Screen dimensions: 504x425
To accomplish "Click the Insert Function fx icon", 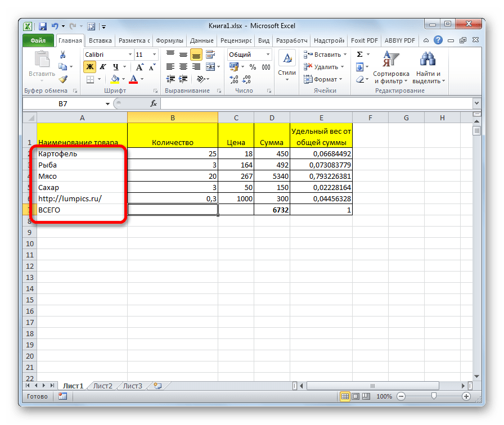I will [154, 103].
